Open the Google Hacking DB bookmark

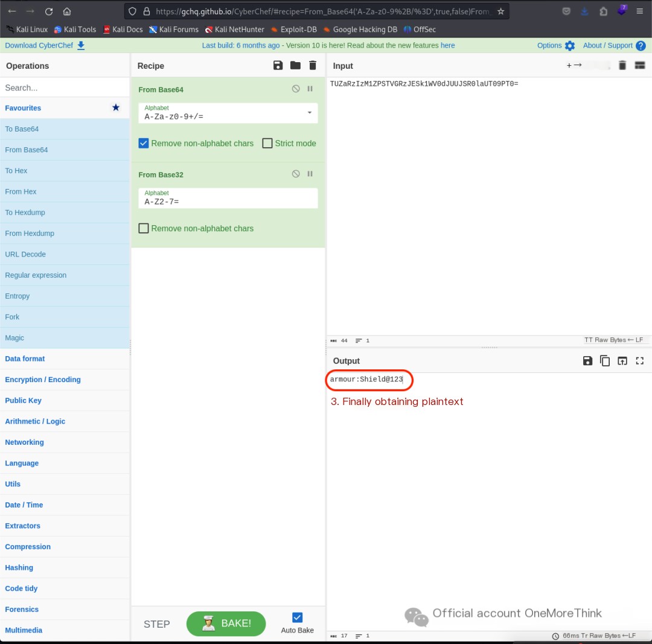click(x=360, y=30)
